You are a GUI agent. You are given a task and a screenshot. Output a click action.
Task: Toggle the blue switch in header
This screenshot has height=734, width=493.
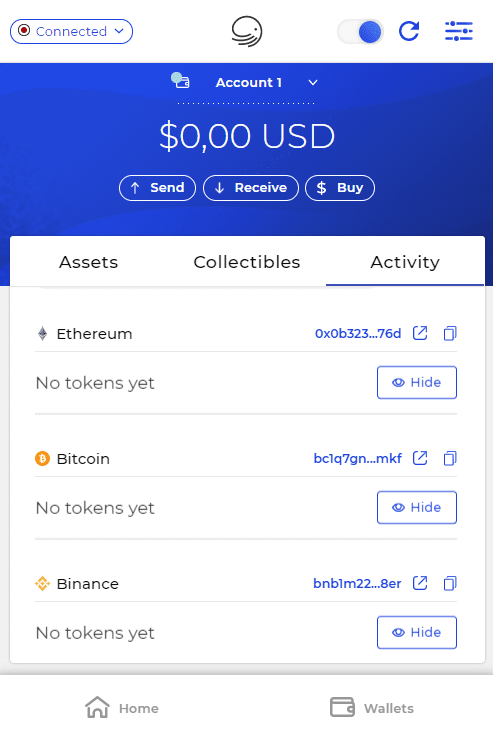point(360,31)
